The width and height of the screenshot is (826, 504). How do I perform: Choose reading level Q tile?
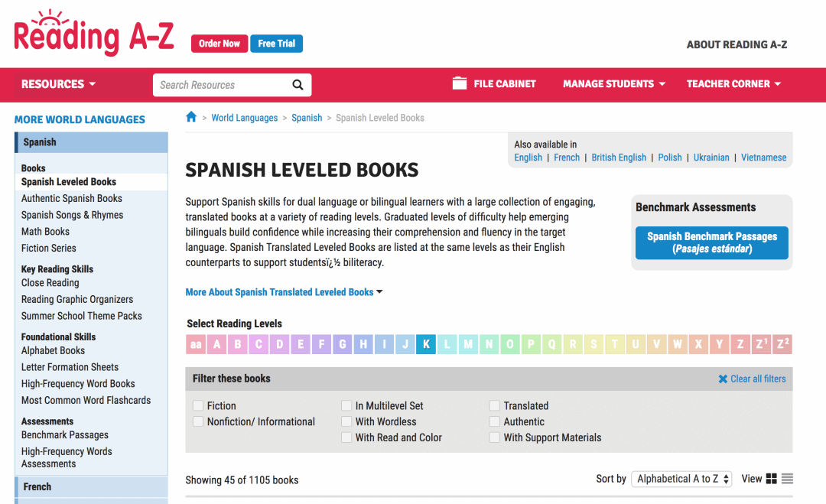coord(551,344)
